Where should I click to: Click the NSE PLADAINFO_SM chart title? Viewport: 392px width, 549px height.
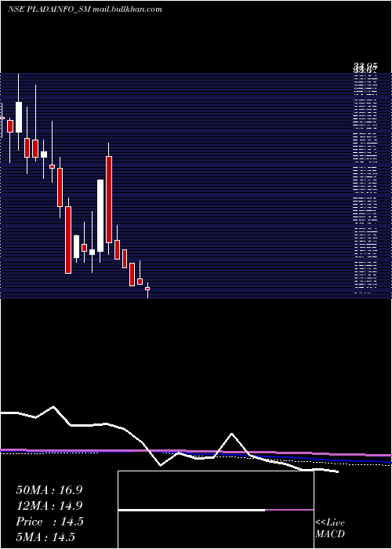pos(85,9)
